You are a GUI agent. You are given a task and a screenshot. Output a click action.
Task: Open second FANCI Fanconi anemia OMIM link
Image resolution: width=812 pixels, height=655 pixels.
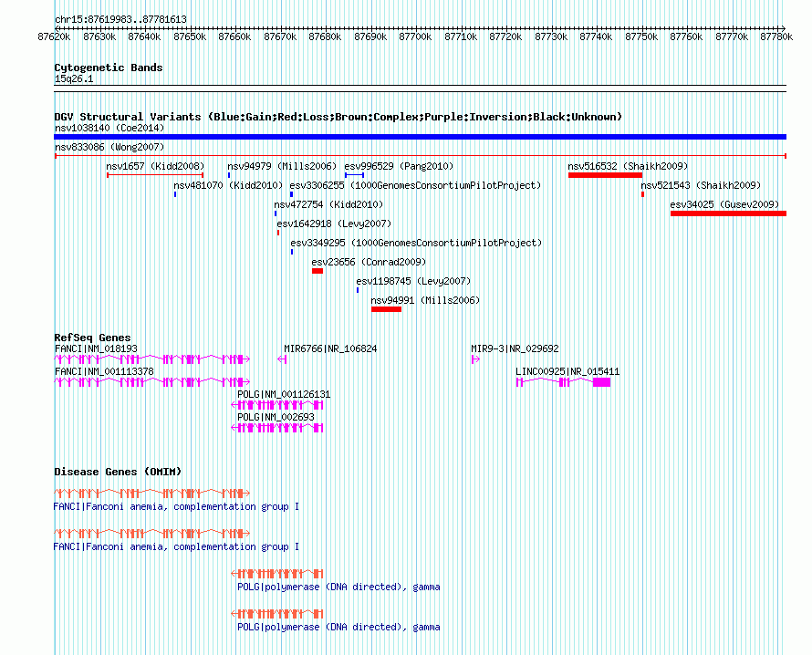176,546
